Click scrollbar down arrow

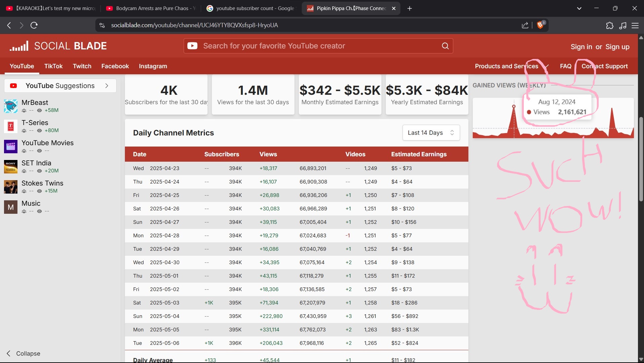[641, 359]
